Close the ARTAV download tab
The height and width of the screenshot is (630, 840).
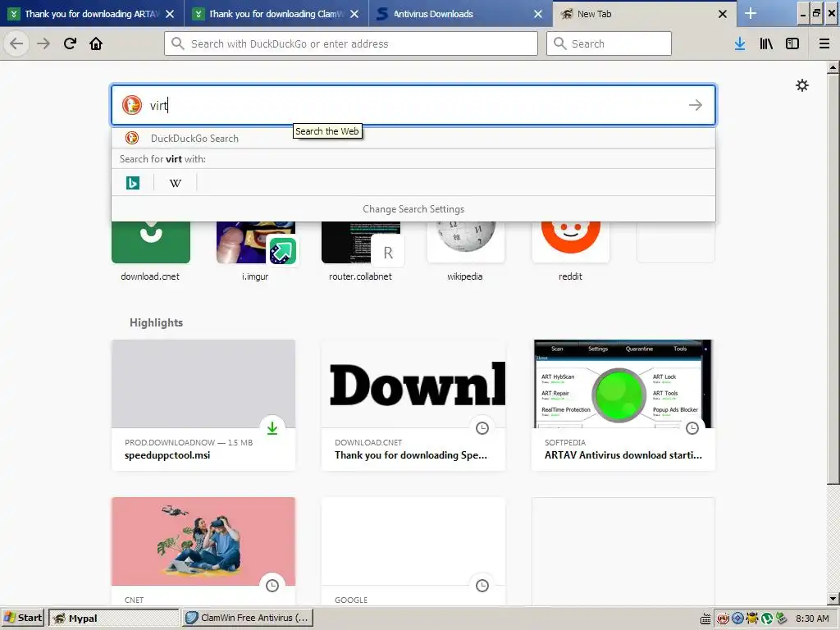pos(170,14)
